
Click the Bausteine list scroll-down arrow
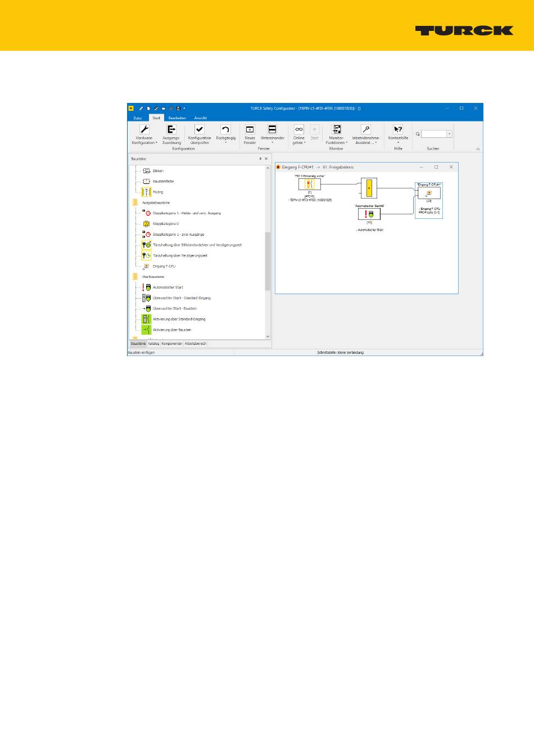[268, 336]
